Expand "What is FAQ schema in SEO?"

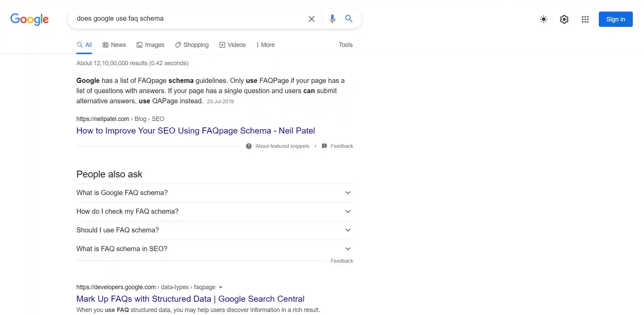pos(215,249)
